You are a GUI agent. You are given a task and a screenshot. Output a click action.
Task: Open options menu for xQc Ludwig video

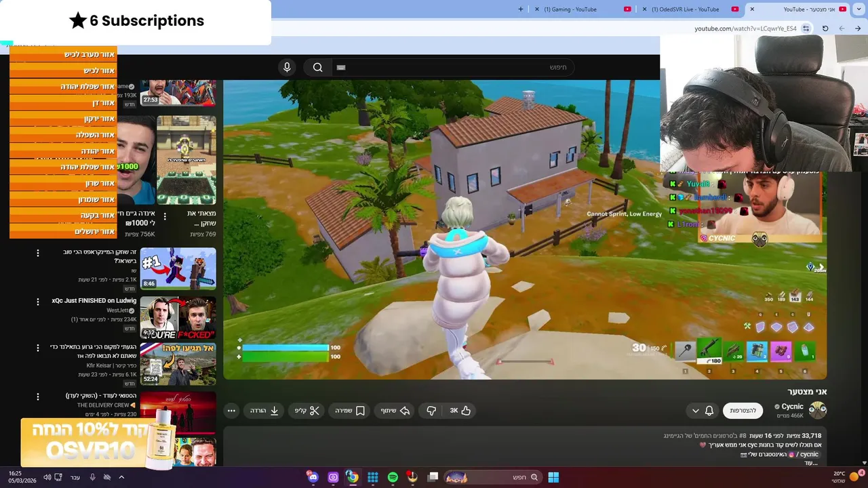(x=38, y=302)
